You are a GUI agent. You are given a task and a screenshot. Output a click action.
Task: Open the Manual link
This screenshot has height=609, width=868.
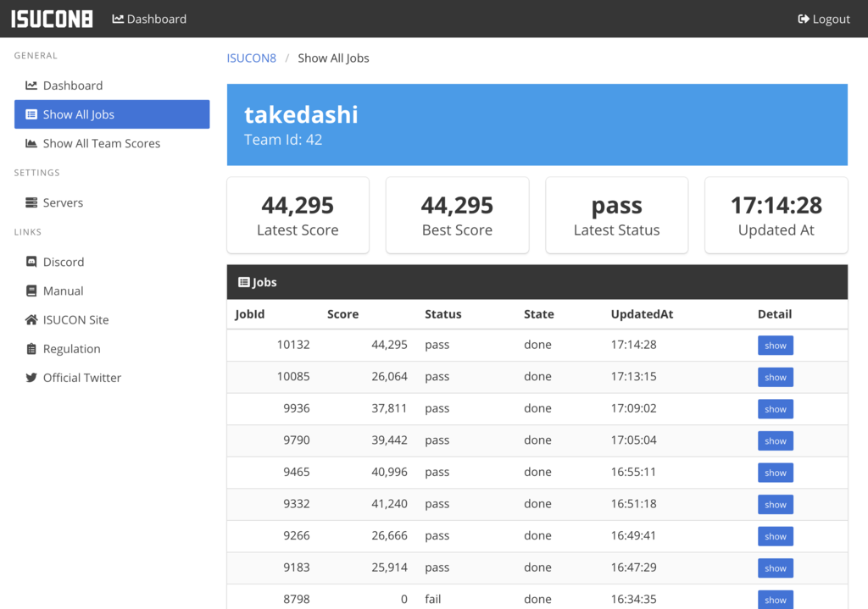click(x=112, y=291)
